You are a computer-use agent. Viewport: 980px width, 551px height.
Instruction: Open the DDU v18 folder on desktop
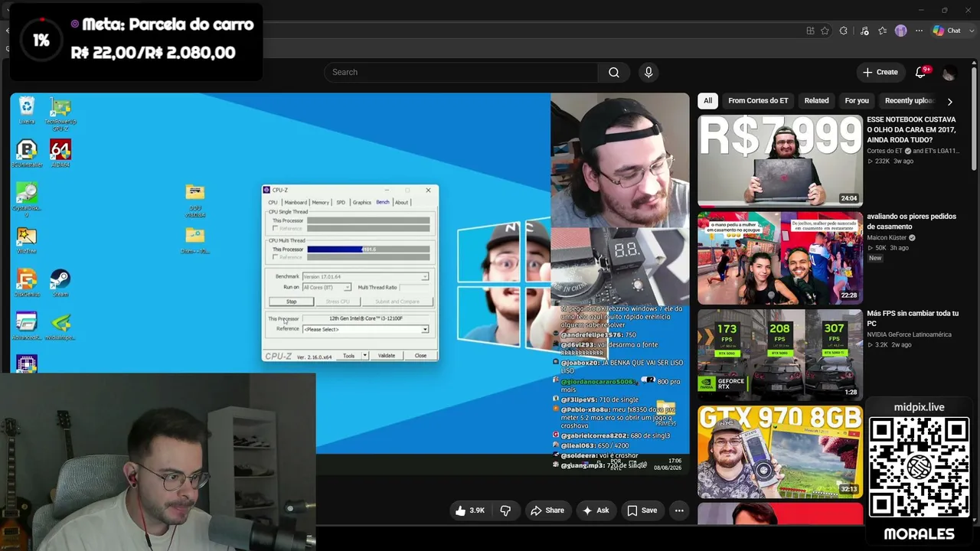(x=195, y=201)
